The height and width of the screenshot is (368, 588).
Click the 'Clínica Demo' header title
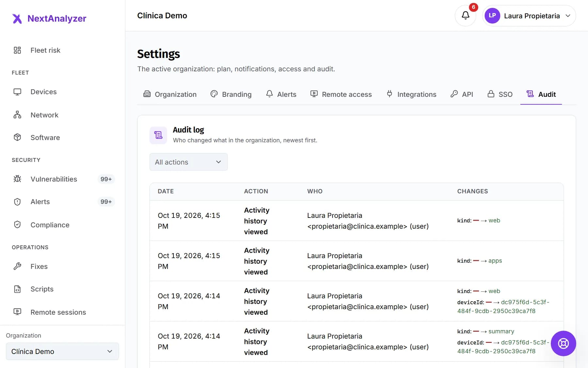click(162, 15)
